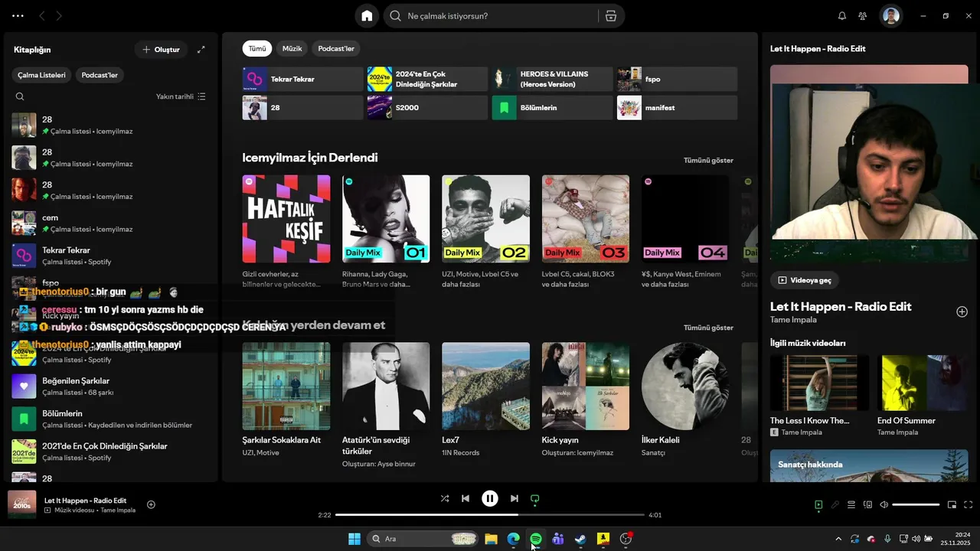
Task: Open '2021'de En Çok Dinlediğin Şarkılar' library item
Action: click(111, 452)
